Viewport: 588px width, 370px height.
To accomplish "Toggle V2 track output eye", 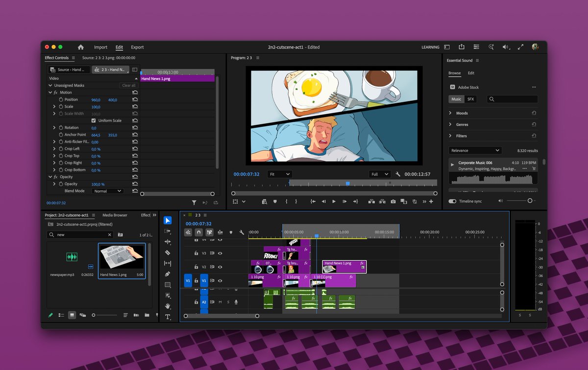I will [x=220, y=267].
